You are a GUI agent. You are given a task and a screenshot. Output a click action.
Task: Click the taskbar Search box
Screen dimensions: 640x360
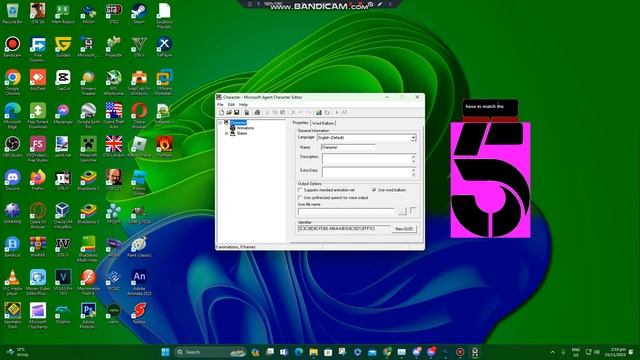click(x=211, y=352)
